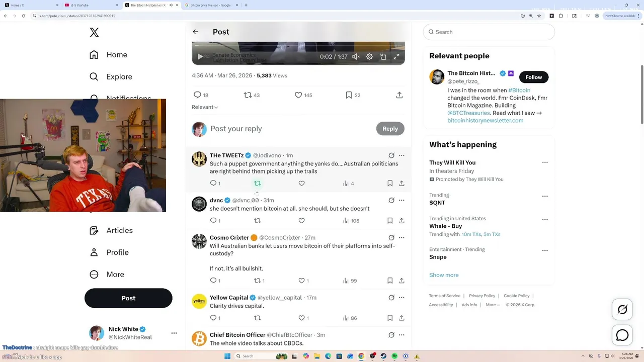The image size is (644, 362).
Task: Open more options on Chief Bitcoin Officer reply
Action: pyautogui.click(x=401, y=334)
